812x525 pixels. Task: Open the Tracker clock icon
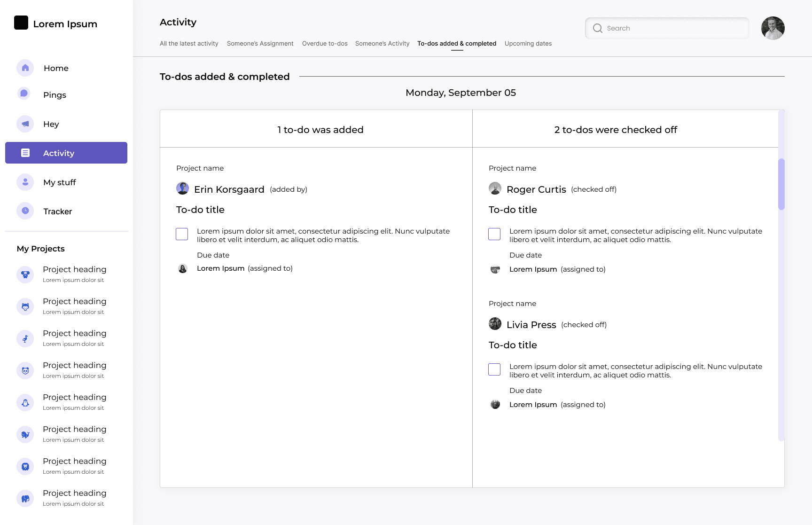(x=25, y=211)
